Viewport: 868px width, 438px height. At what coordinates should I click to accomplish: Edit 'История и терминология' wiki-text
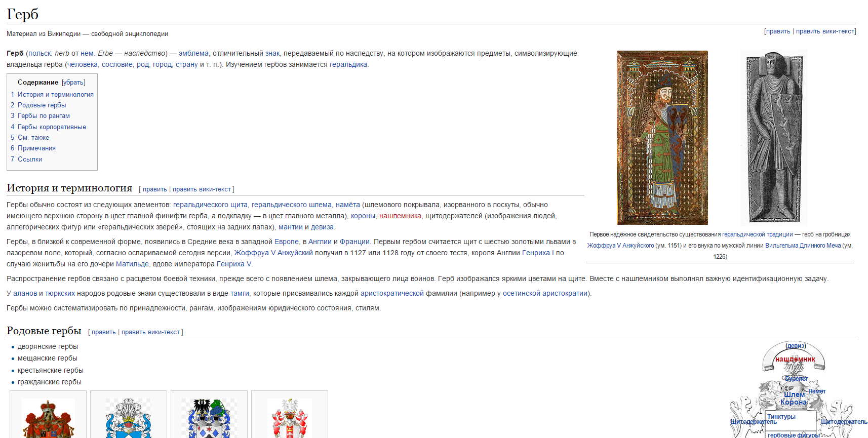pyautogui.click(x=202, y=189)
